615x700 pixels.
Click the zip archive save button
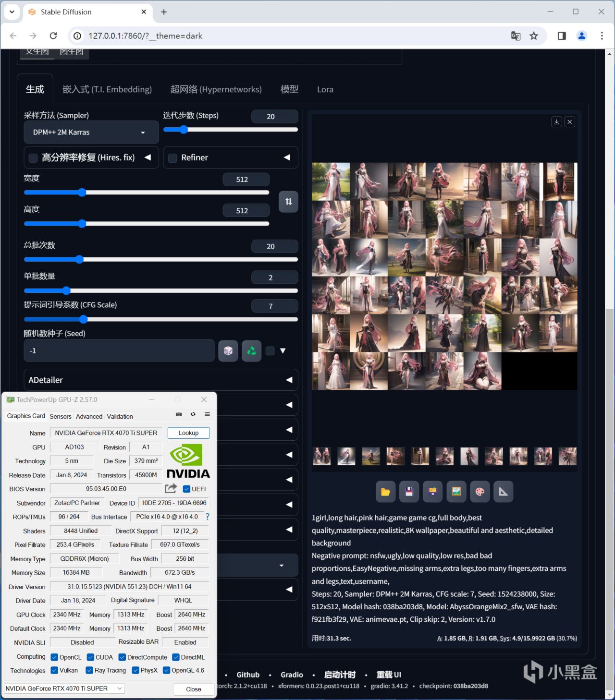pos(432,492)
